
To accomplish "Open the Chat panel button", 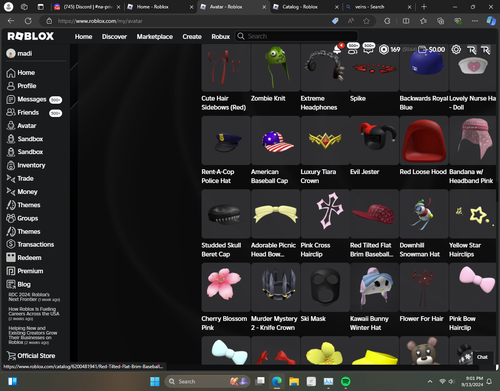I will (x=482, y=357).
